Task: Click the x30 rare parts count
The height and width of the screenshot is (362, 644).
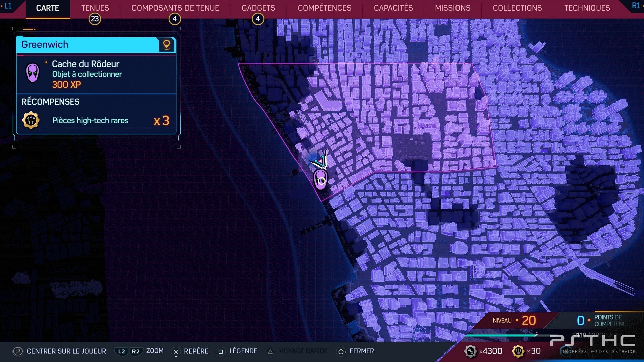Action: [x=534, y=351]
